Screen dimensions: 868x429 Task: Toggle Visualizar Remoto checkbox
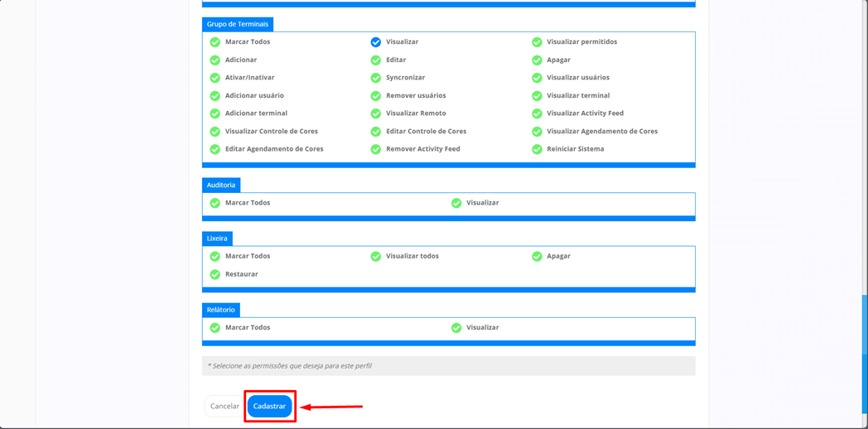[x=376, y=113]
